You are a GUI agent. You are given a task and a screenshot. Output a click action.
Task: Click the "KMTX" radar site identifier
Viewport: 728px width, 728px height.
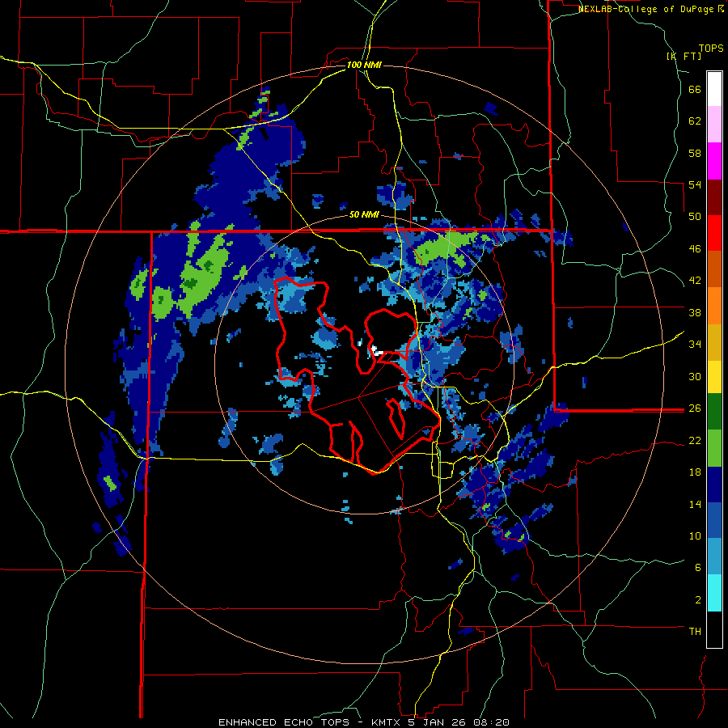pyautogui.click(x=385, y=722)
